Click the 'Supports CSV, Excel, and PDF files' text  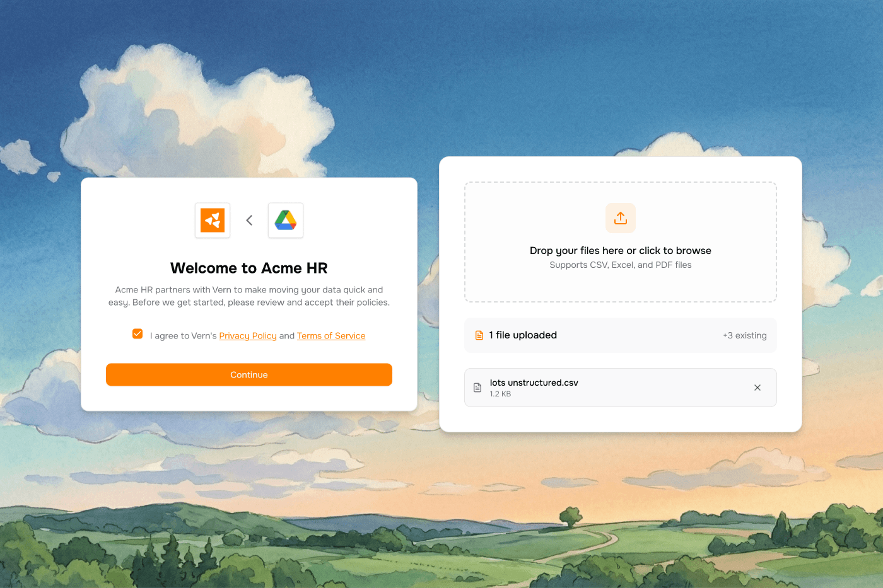pos(621,265)
